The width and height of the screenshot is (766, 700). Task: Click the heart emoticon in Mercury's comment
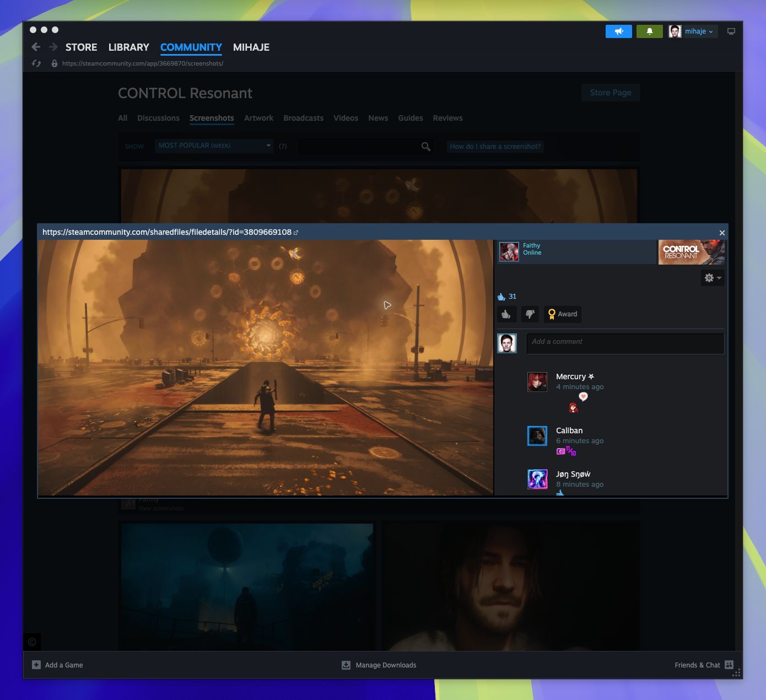coord(583,396)
